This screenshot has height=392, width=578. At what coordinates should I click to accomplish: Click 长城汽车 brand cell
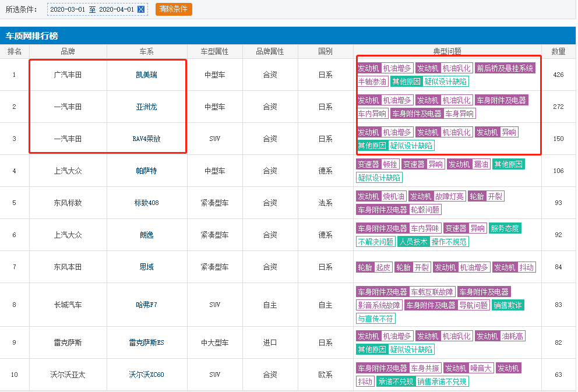(x=68, y=305)
